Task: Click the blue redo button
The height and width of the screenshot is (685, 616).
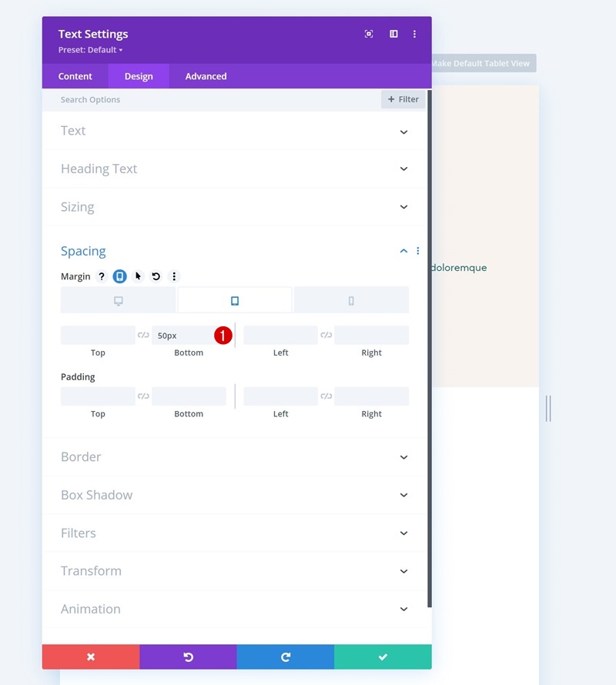Action: (286, 657)
